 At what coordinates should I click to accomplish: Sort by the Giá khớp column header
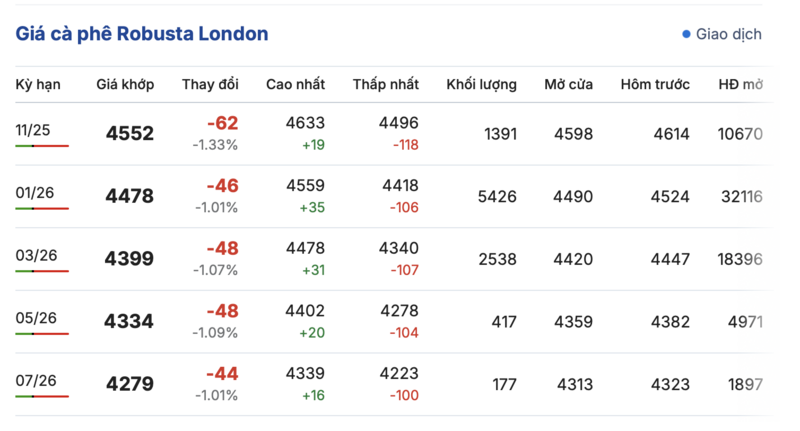click(125, 84)
